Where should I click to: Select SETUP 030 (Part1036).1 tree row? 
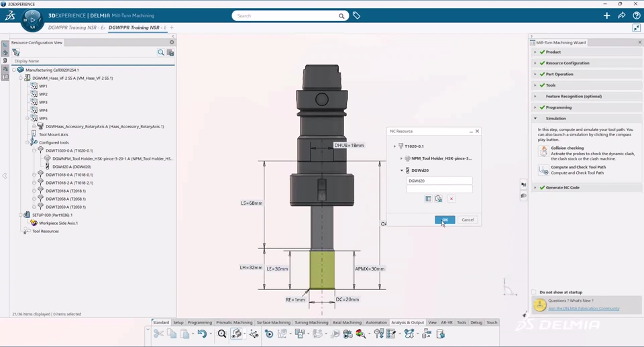pos(52,215)
